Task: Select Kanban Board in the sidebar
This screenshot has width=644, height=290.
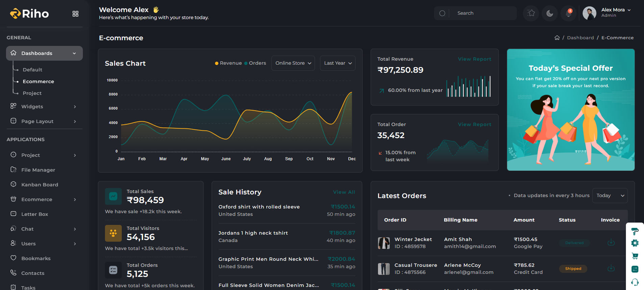Action: (x=40, y=185)
